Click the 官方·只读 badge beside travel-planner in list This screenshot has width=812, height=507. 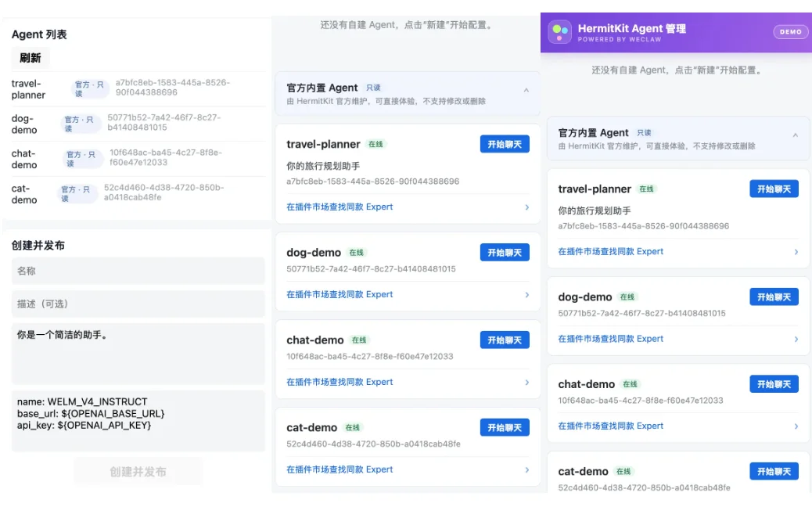click(89, 89)
